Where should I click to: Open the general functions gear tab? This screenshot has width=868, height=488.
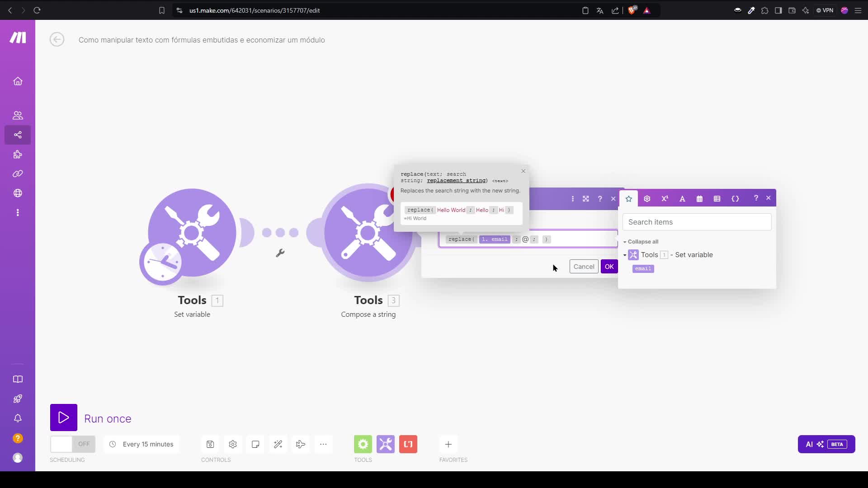point(647,199)
